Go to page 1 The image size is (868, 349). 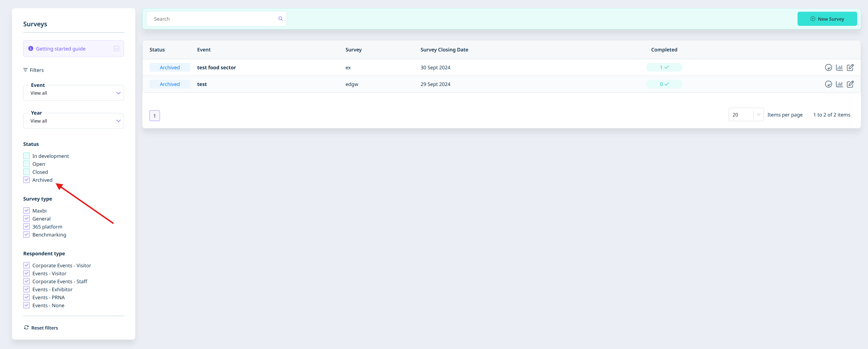155,116
